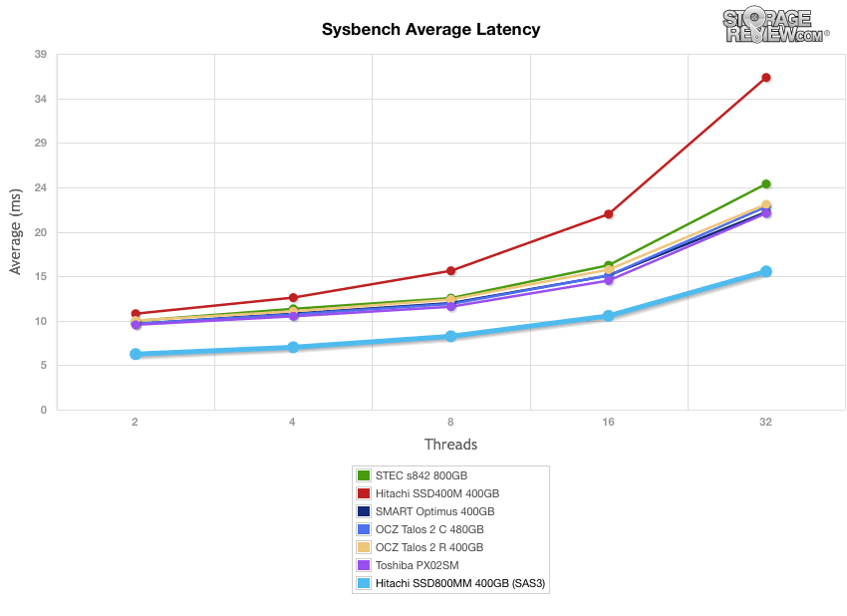Click the red data point at 8 threads
Viewport: 847px width, 616px height.
[x=450, y=271]
